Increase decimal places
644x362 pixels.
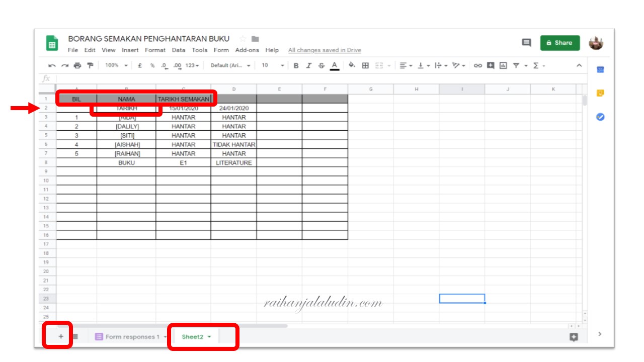click(x=177, y=65)
